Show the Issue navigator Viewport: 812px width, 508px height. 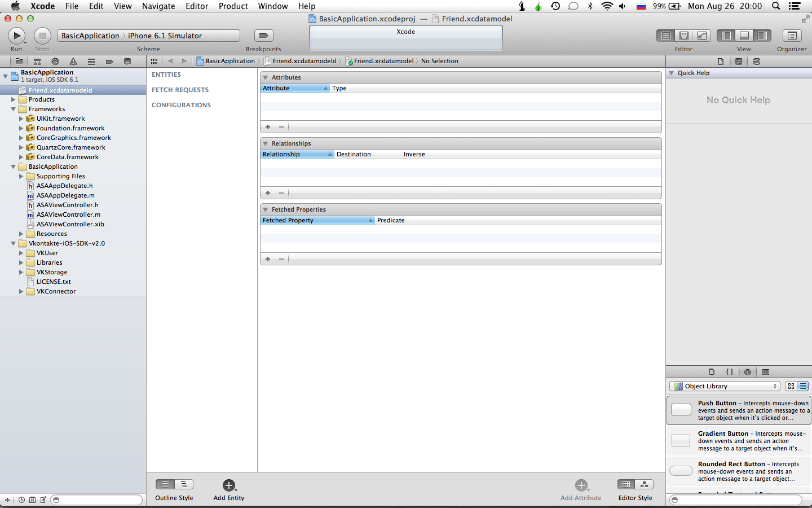coord(73,61)
